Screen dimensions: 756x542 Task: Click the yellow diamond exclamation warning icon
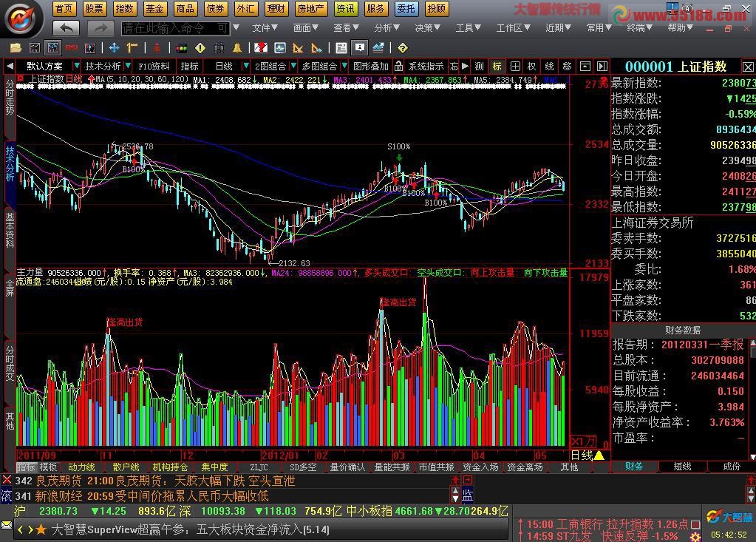tap(200, 48)
